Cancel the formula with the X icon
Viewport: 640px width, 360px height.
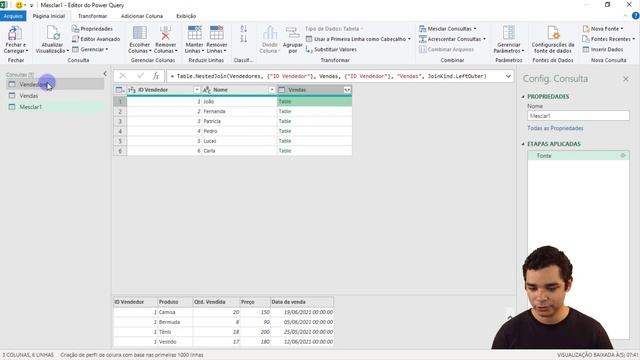coord(122,76)
